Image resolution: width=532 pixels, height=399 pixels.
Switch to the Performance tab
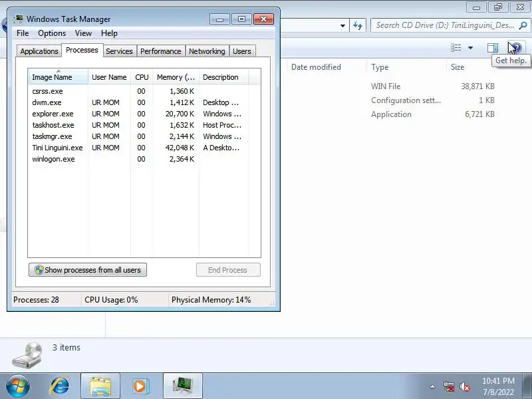161,51
